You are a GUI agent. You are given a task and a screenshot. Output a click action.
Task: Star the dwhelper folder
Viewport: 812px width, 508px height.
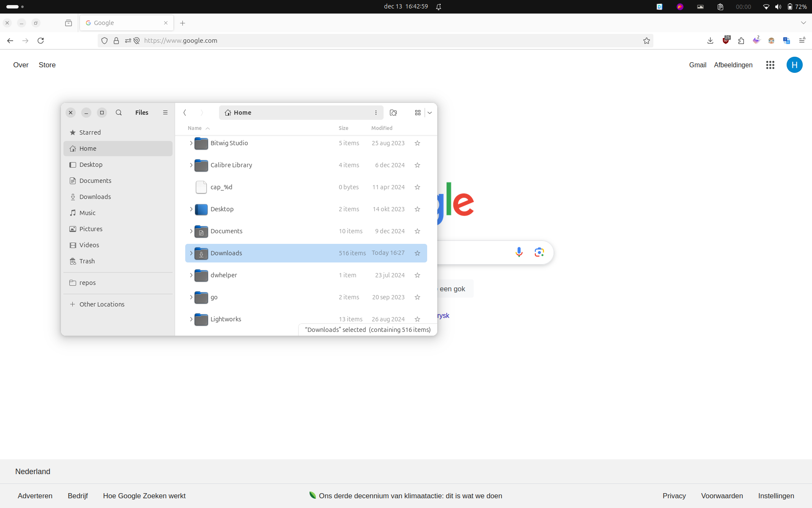tap(417, 275)
